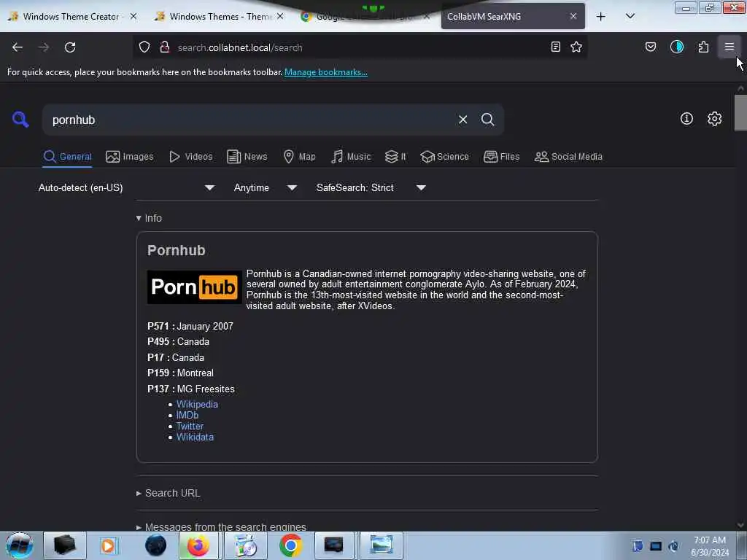Open the IMDb link in infobox

coord(187,415)
